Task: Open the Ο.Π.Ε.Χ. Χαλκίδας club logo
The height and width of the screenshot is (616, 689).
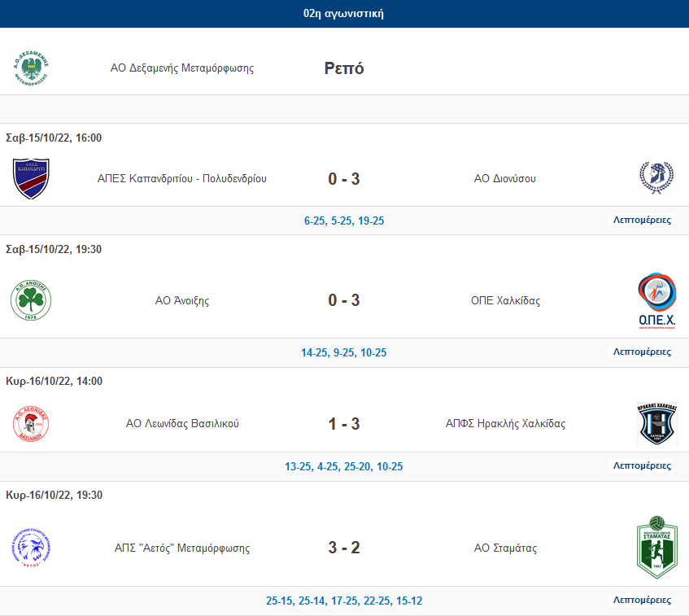Action: tap(657, 301)
